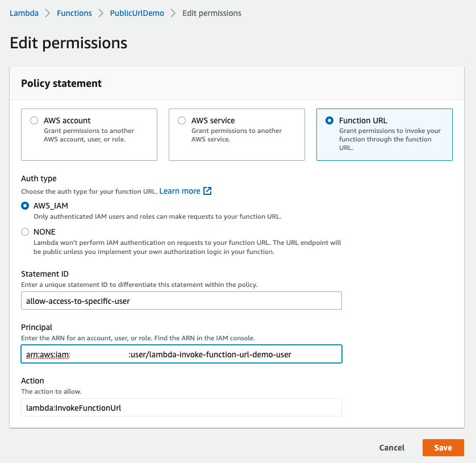476x463 pixels.
Task: Click the Policy statement panel header
Action: (x=61, y=83)
